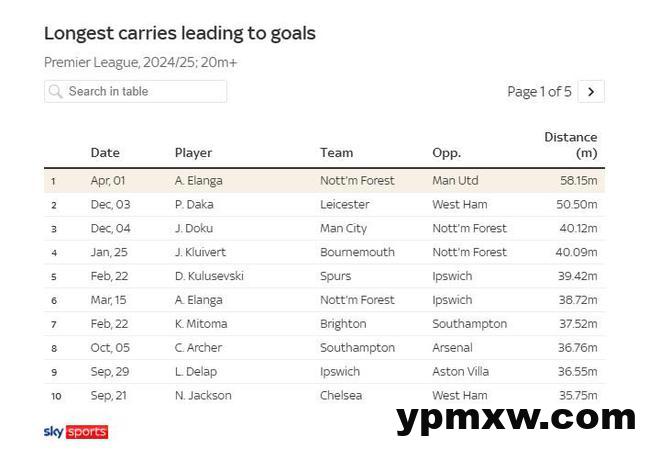Image resolution: width=660 pixels, height=461 pixels.
Task: Click the Page 1 of 5 indicator
Action: (539, 91)
